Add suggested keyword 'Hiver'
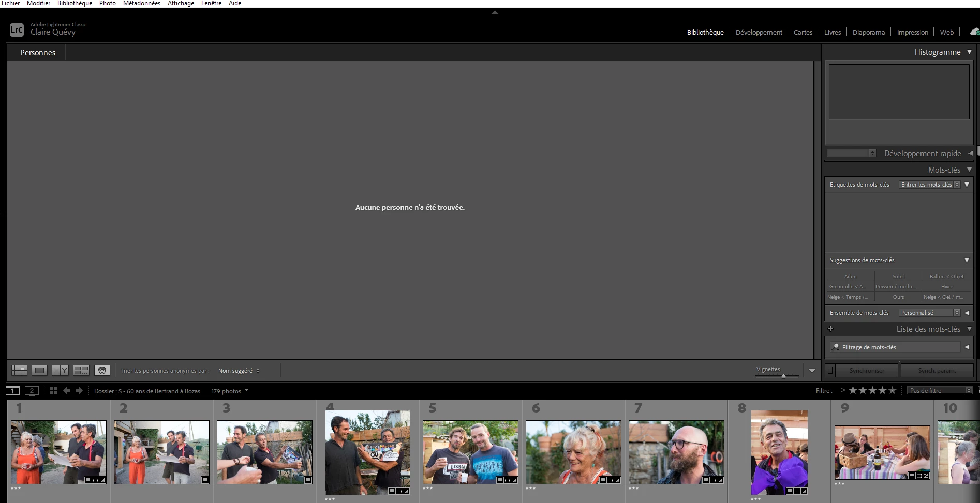This screenshot has width=980, height=503. [x=947, y=286]
